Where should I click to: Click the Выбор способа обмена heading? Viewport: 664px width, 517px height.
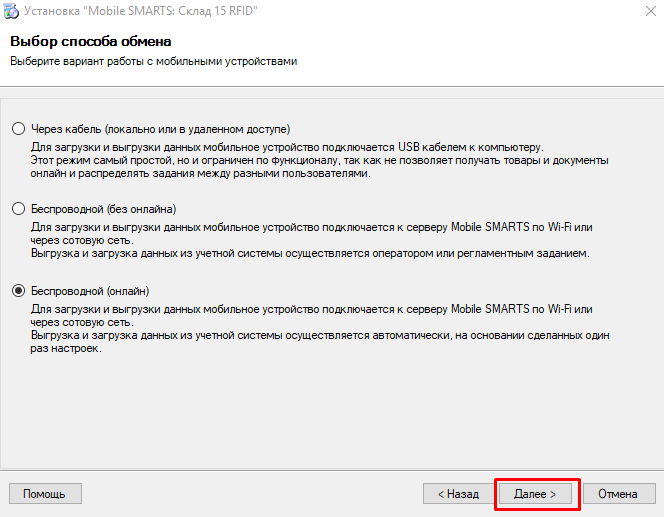(91, 41)
